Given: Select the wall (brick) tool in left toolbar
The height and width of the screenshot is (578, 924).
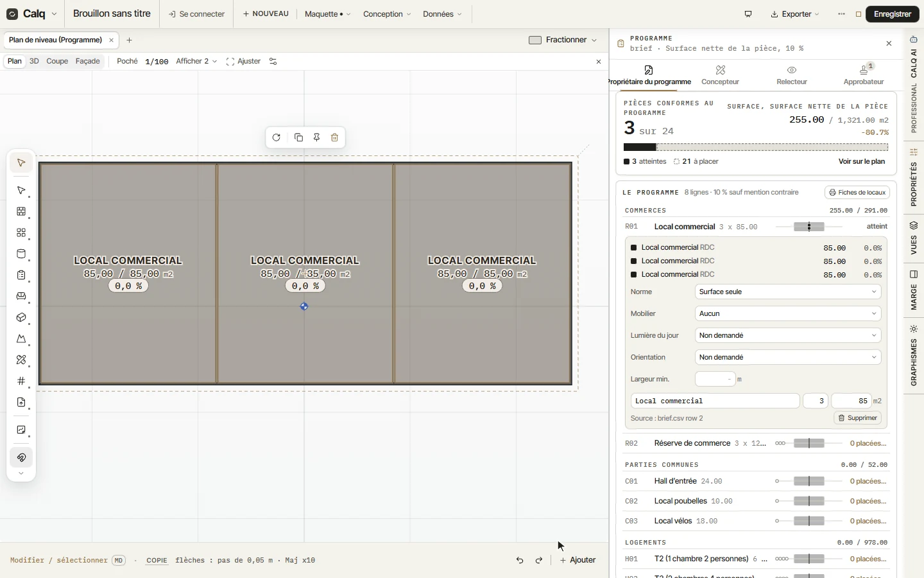Looking at the screenshot, I should tap(21, 211).
